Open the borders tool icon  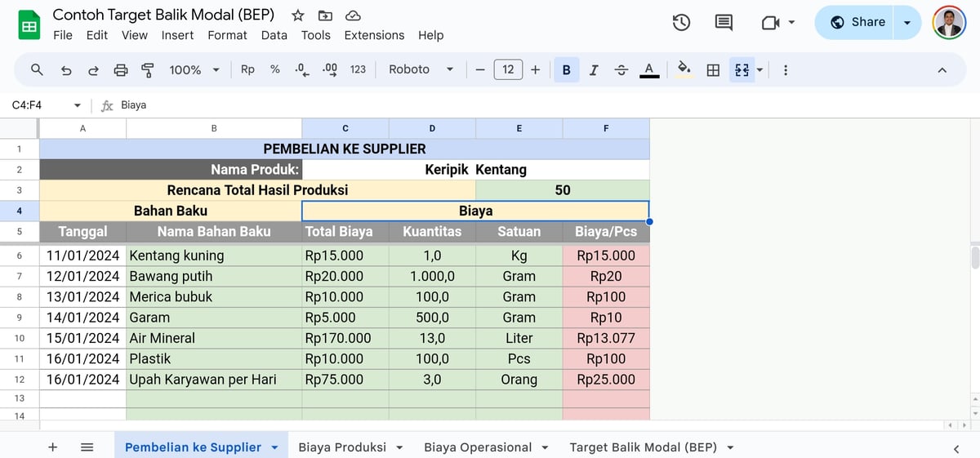[713, 70]
